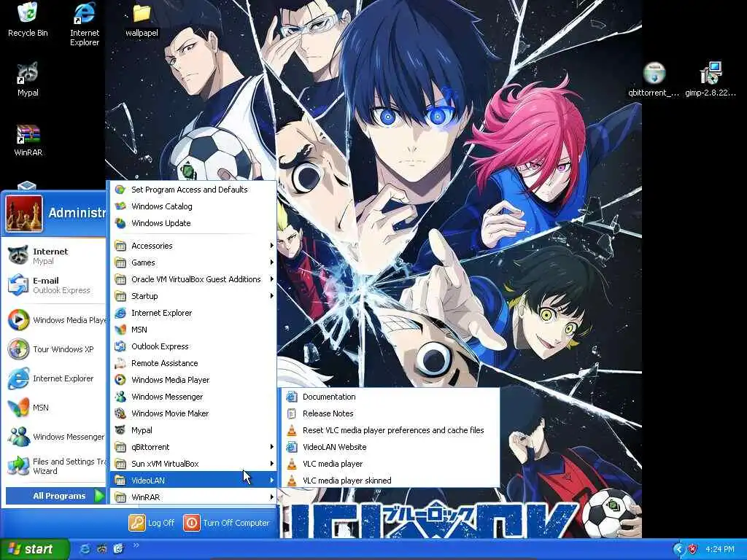Viewport: 747px width, 560px height.
Task: Show hidden system tray icons arrow
Action: [x=678, y=550]
